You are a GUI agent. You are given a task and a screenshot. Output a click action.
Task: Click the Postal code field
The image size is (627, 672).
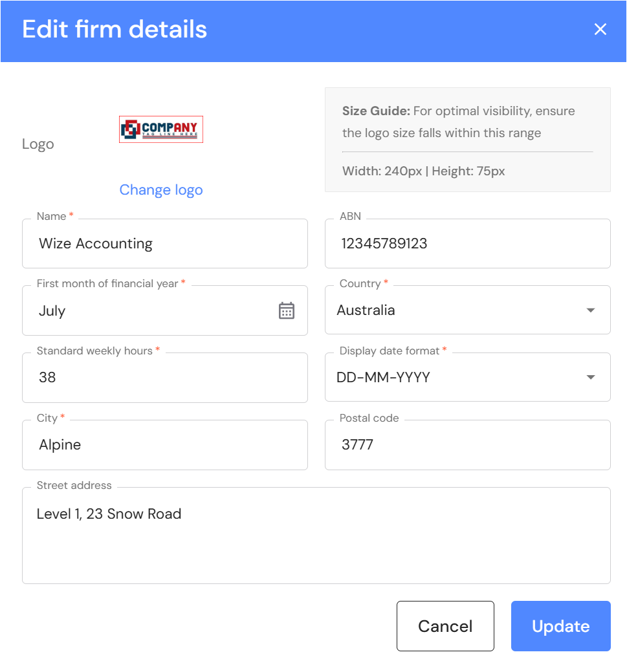467,445
